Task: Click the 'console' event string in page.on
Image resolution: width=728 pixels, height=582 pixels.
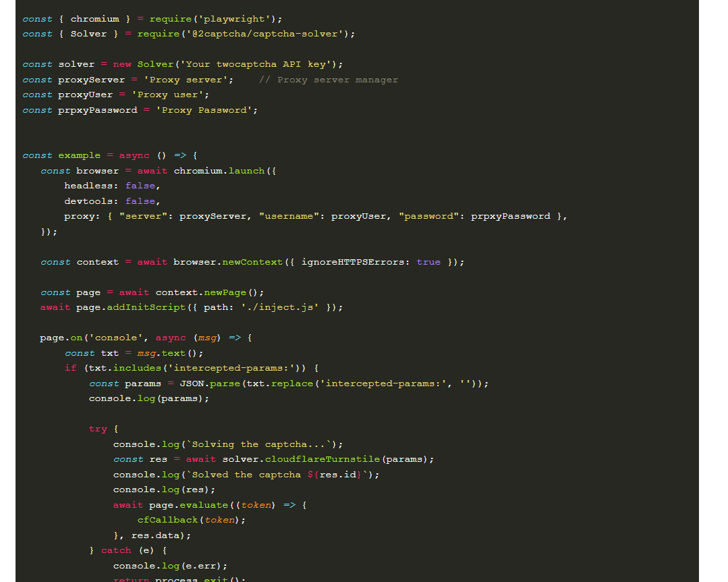Action: pos(116,338)
